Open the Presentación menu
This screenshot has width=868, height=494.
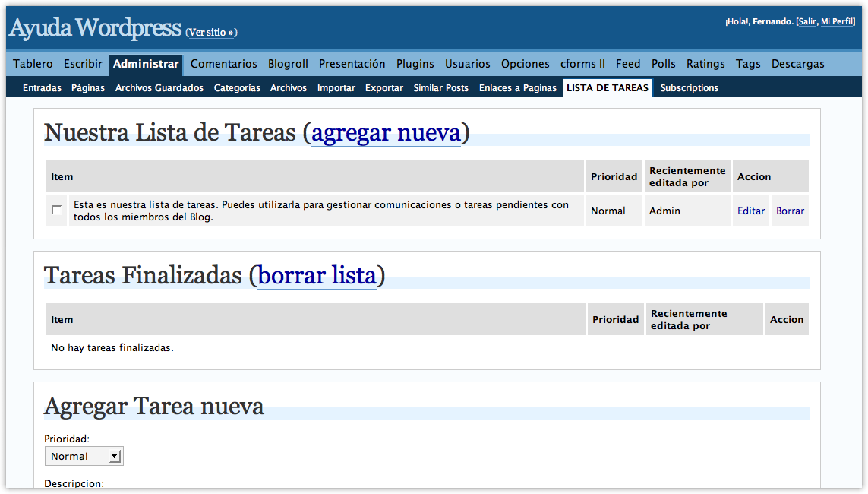tap(352, 64)
